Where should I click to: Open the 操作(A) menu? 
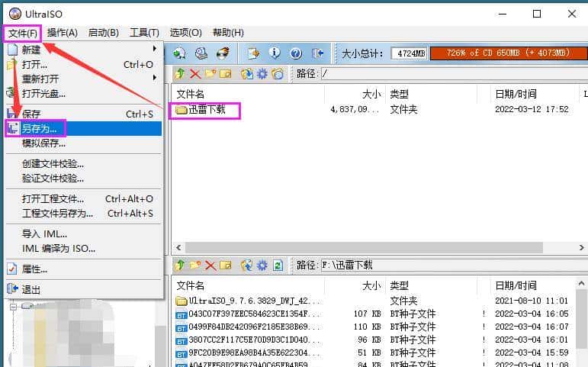click(x=63, y=33)
